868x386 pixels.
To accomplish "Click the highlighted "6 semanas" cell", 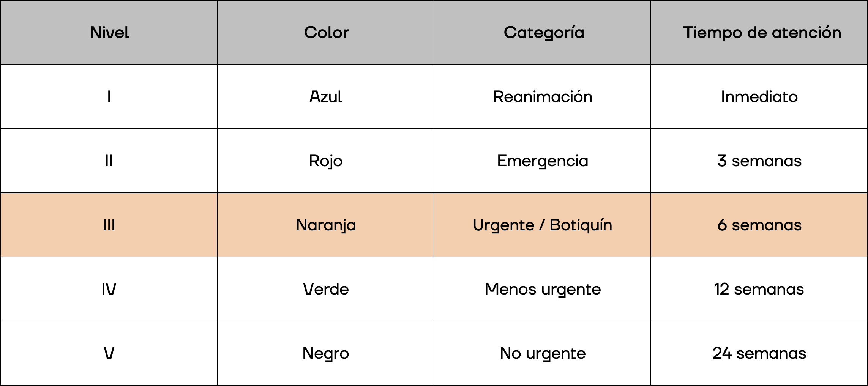I will 759,225.
